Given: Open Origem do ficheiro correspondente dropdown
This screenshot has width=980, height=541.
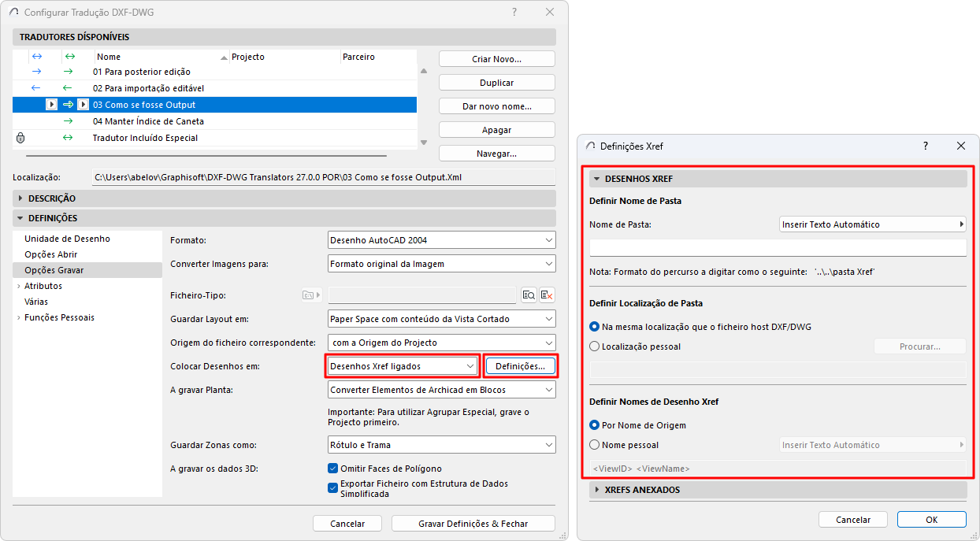Looking at the screenshot, I should 441,343.
